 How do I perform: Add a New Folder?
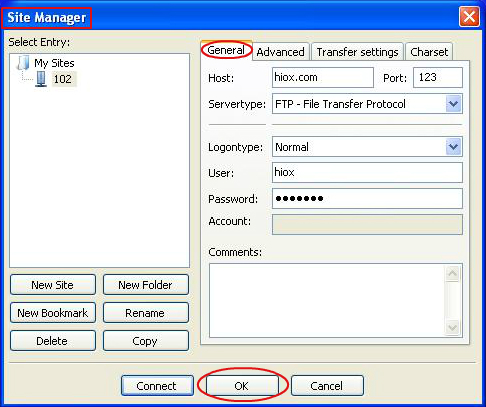146,285
